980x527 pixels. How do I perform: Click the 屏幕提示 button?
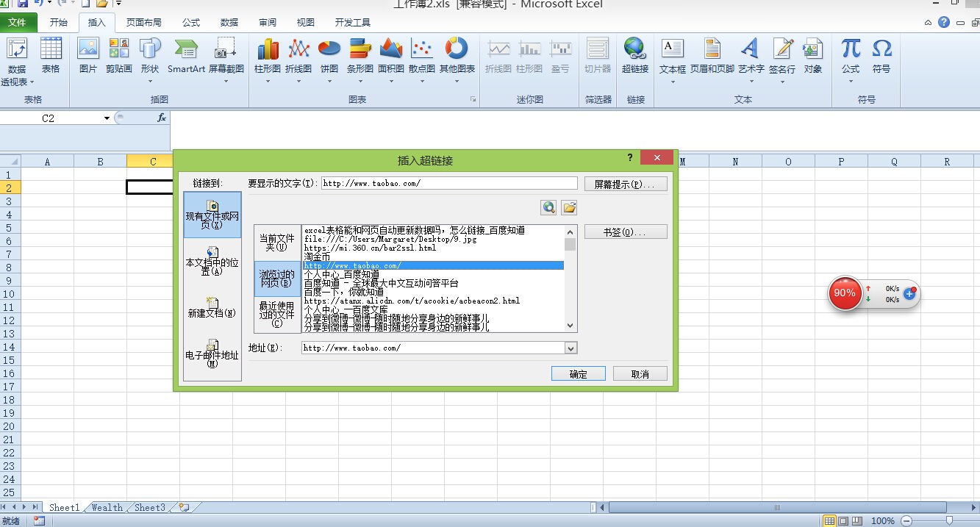pos(626,184)
